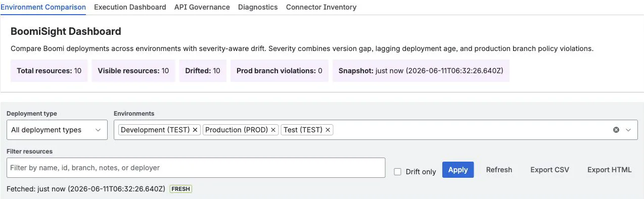Remove the Test (TEST) environment tag
This screenshot has height=199, width=644.
328,130
